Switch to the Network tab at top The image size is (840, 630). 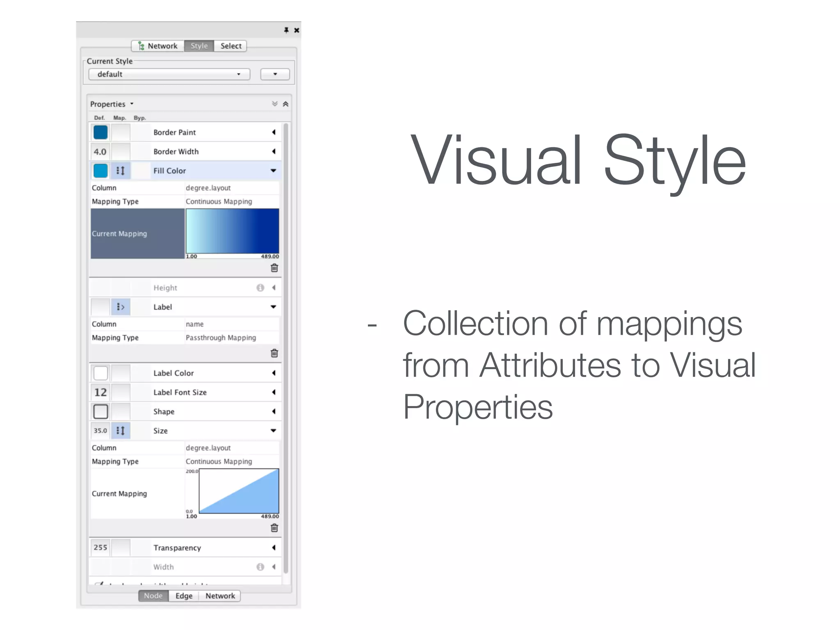tap(158, 46)
